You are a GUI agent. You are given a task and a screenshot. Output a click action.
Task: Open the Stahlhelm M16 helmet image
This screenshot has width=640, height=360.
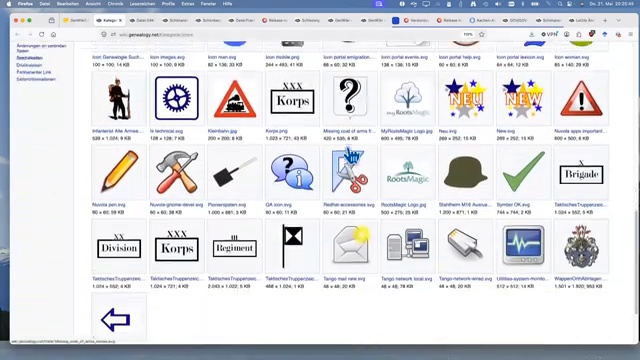(466, 172)
